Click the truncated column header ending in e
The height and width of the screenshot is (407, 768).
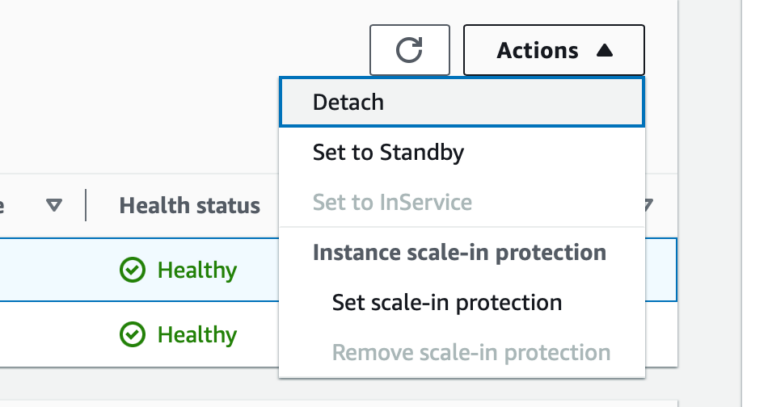(2, 205)
